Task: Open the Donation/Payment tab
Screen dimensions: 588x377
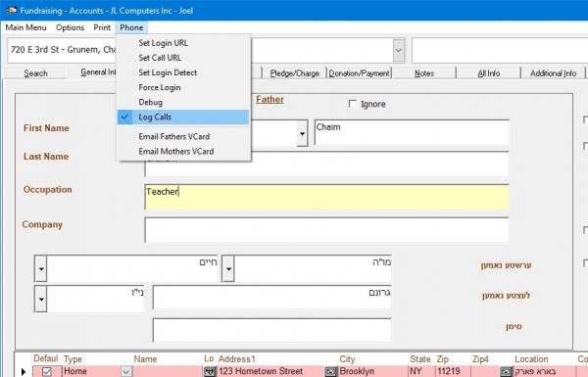Action: coord(360,73)
